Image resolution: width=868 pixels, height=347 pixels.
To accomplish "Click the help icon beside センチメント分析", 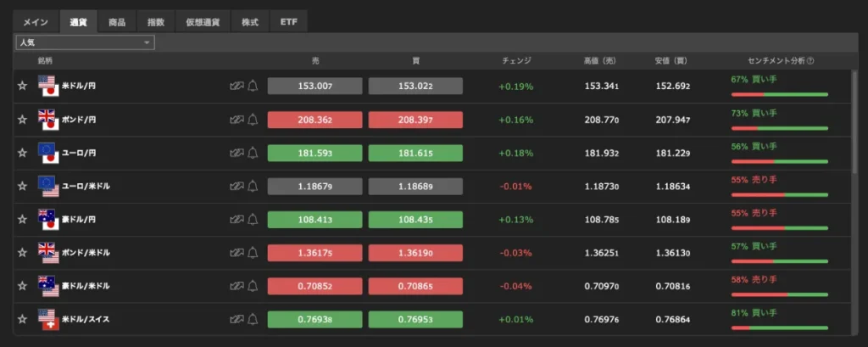I will click(811, 61).
